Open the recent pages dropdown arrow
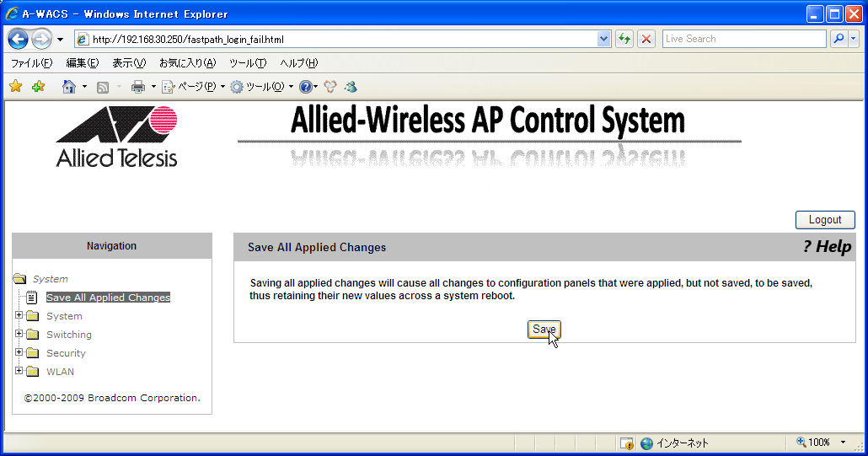This screenshot has width=868, height=456. point(61,40)
